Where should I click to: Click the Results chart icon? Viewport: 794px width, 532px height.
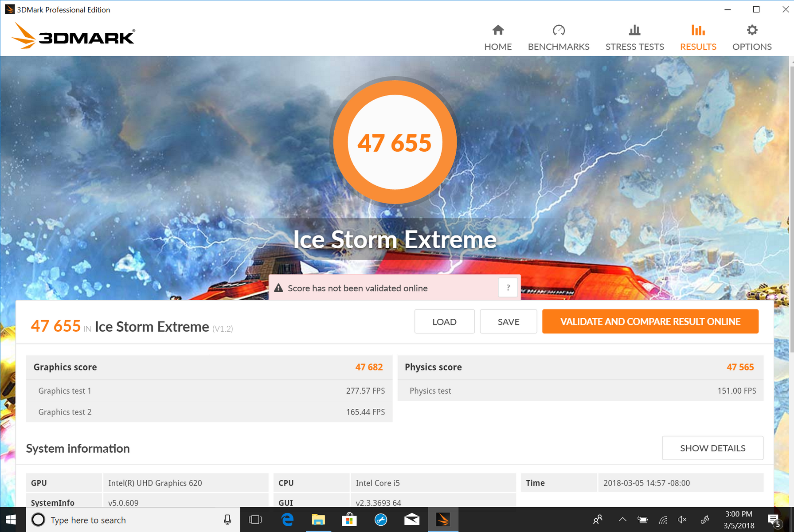(x=698, y=30)
